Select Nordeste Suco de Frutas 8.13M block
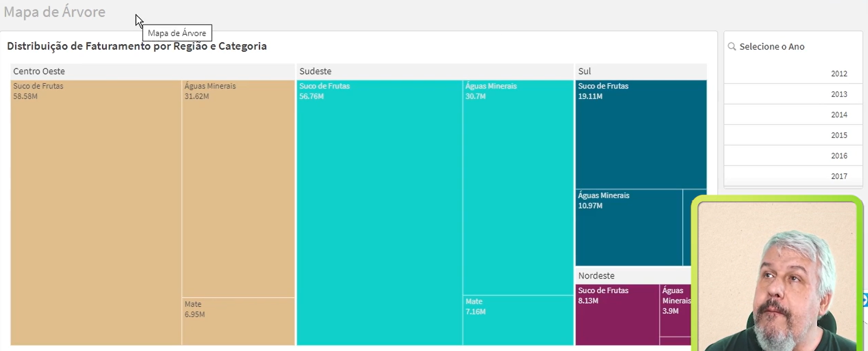868x351 pixels. (617, 315)
